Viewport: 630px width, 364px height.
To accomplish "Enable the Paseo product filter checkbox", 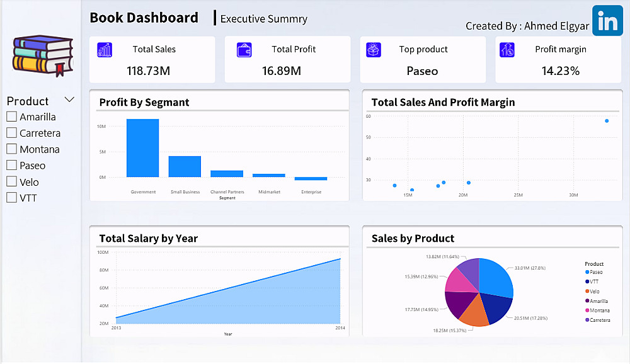I will coord(11,165).
